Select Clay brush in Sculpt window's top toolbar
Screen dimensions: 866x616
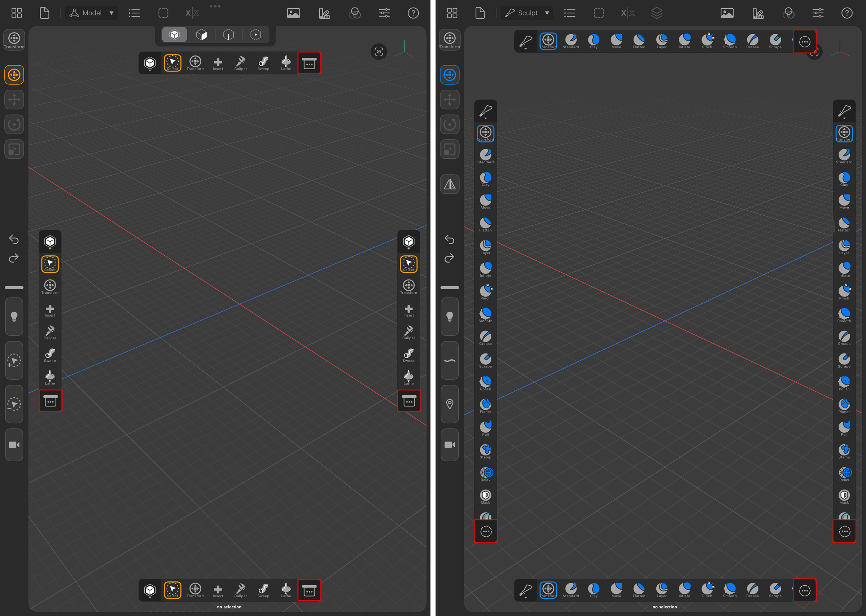[594, 41]
